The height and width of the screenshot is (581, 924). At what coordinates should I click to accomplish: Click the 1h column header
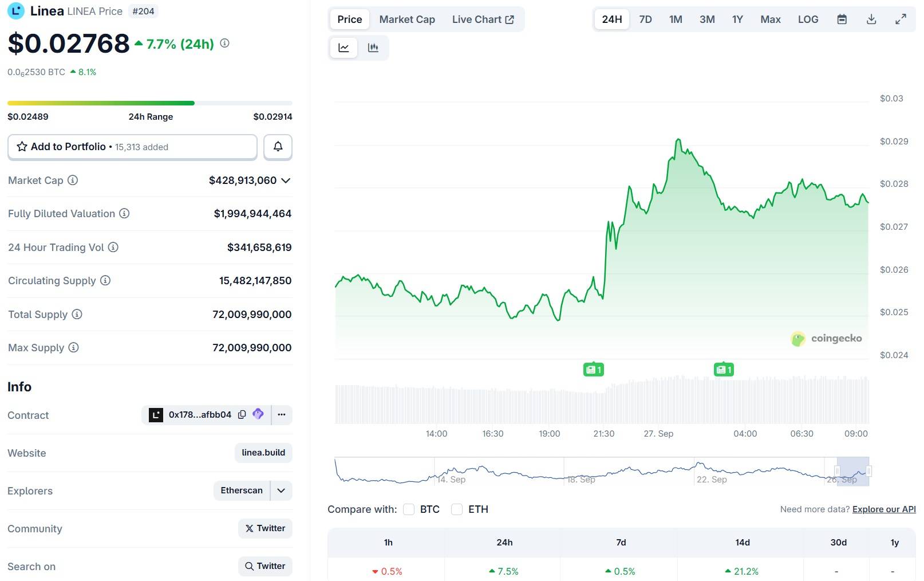[x=388, y=542]
